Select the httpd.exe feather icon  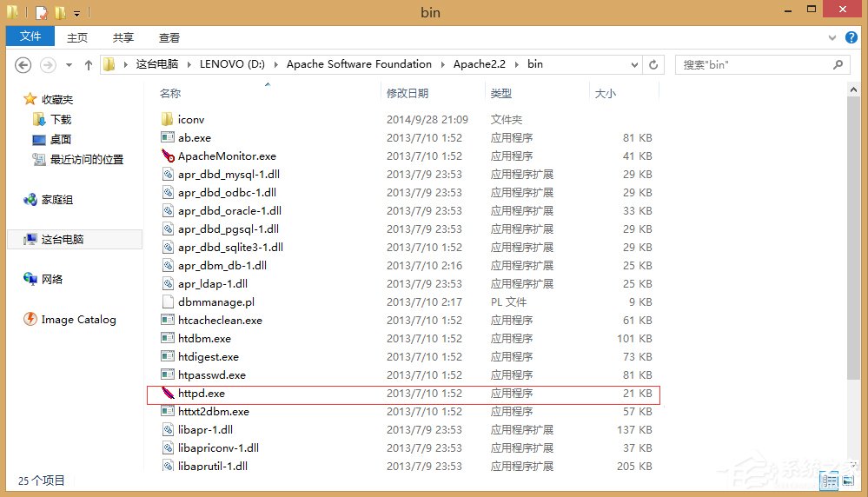pyautogui.click(x=168, y=393)
